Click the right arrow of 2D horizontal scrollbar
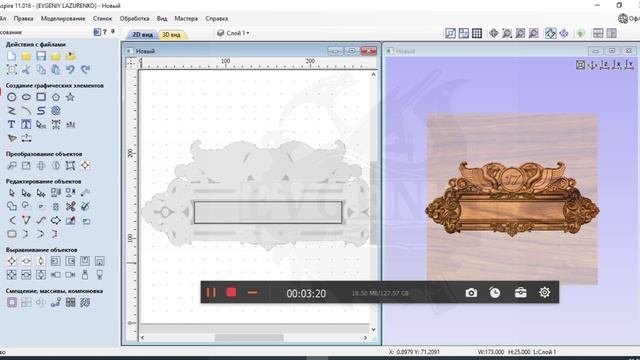Screen dimensions: 640x360 click(x=365, y=338)
